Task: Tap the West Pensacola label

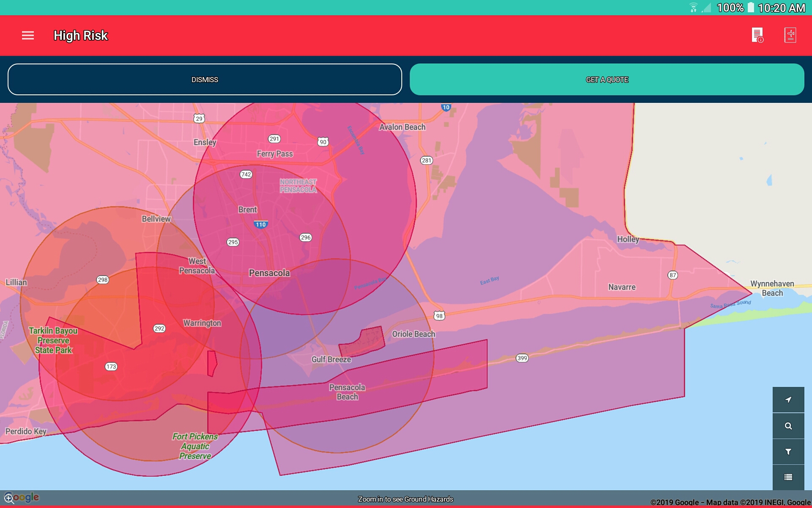Action: pos(197,266)
